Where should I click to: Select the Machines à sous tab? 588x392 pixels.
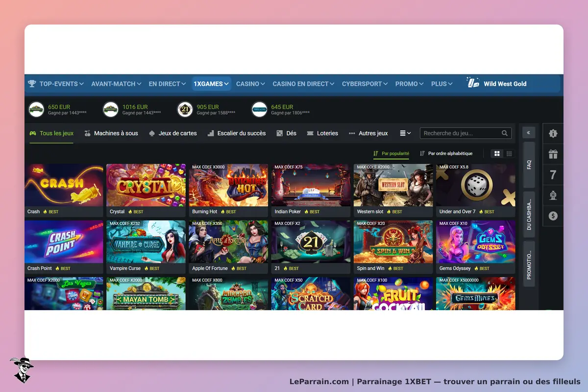coord(111,133)
